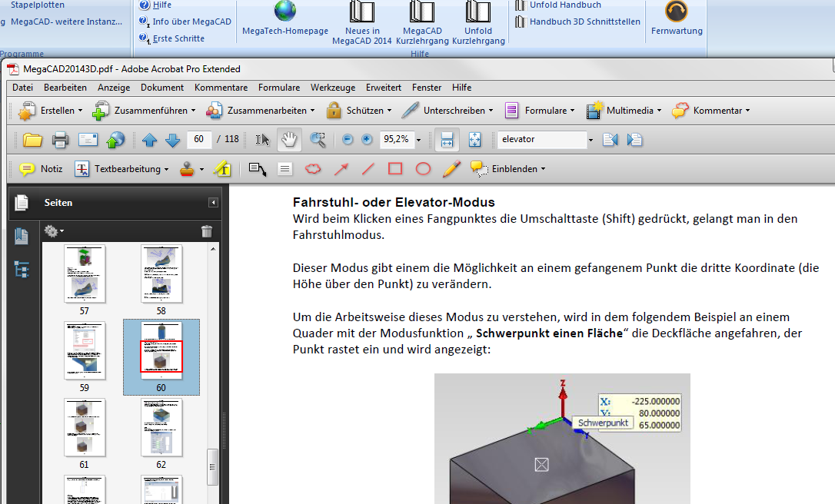The image size is (835, 504).
Task: Open the Anzeige menu
Action: 114,88
